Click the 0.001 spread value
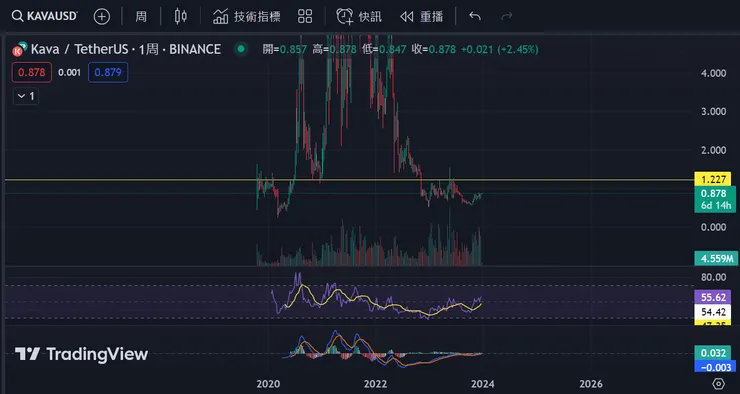The height and width of the screenshot is (394, 740). pos(69,72)
